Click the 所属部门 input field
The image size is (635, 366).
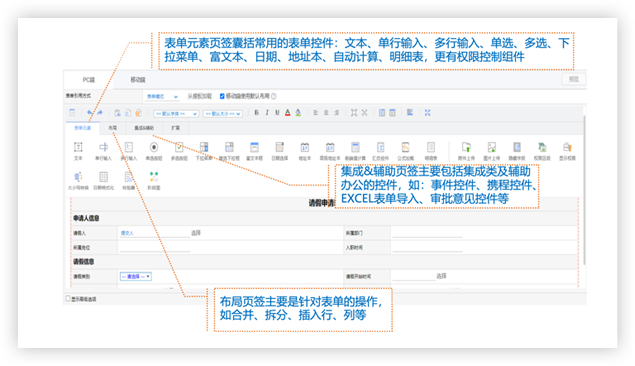pyautogui.click(x=428, y=233)
